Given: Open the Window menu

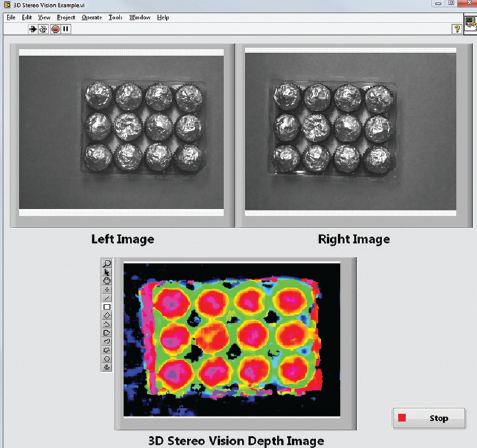Looking at the screenshot, I should [140, 17].
